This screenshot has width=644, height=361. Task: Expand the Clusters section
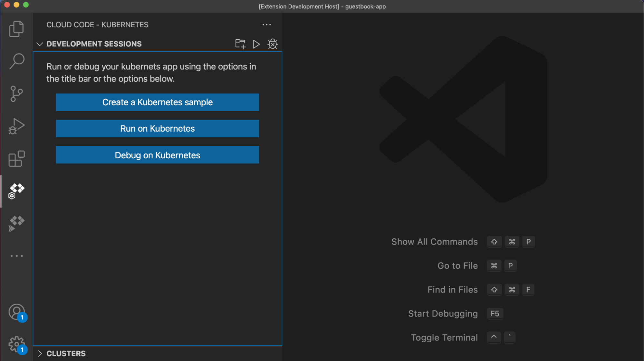[x=40, y=354]
